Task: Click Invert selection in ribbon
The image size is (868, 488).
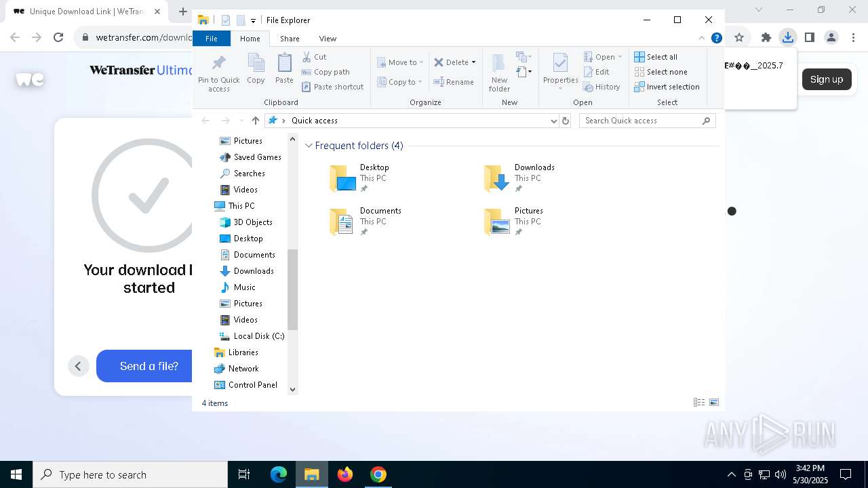Action: pos(667,87)
